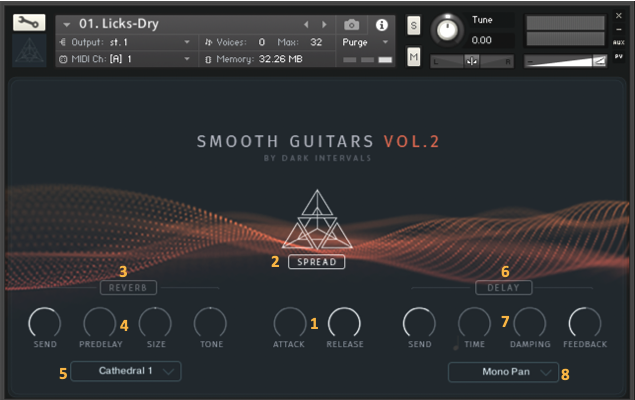Minimize the instrument with the minus icon
Image resolution: width=635 pixels, height=400 pixels.
(618, 30)
